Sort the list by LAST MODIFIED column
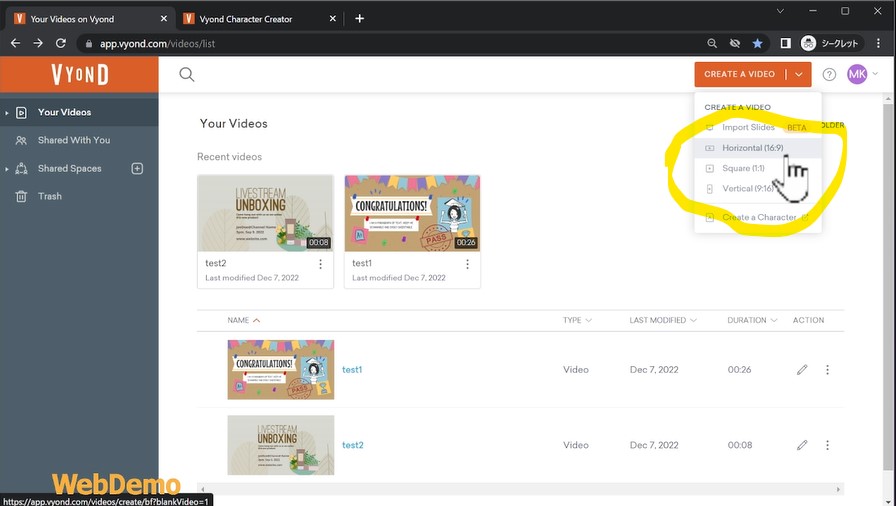The image size is (896, 506). (663, 320)
